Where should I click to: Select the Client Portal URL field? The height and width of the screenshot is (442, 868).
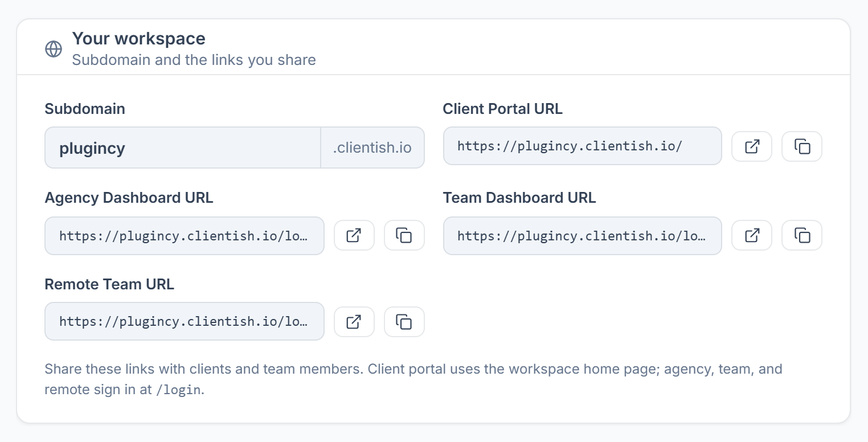(x=583, y=146)
